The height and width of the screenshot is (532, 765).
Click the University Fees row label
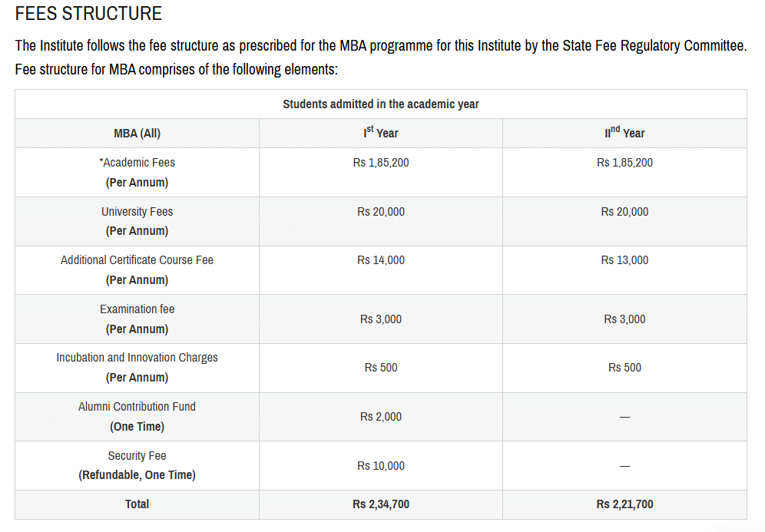pyautogui.click(x=137, y=212)
